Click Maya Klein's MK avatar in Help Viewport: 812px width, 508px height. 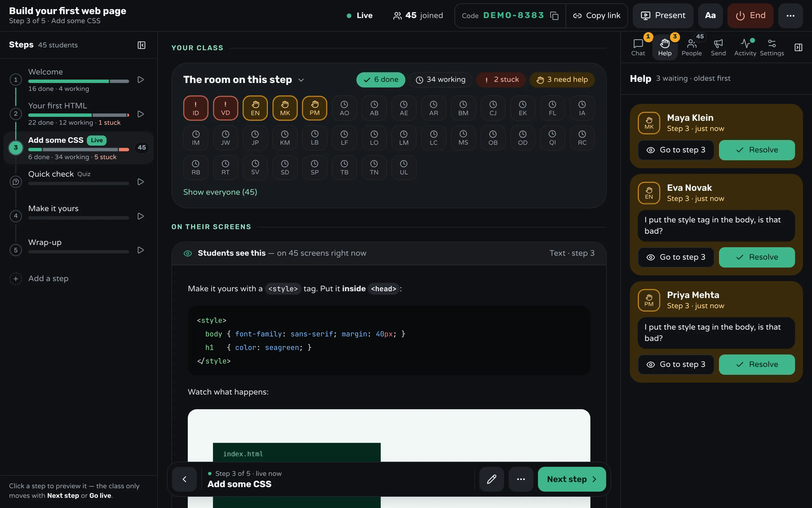pos(649,123)
